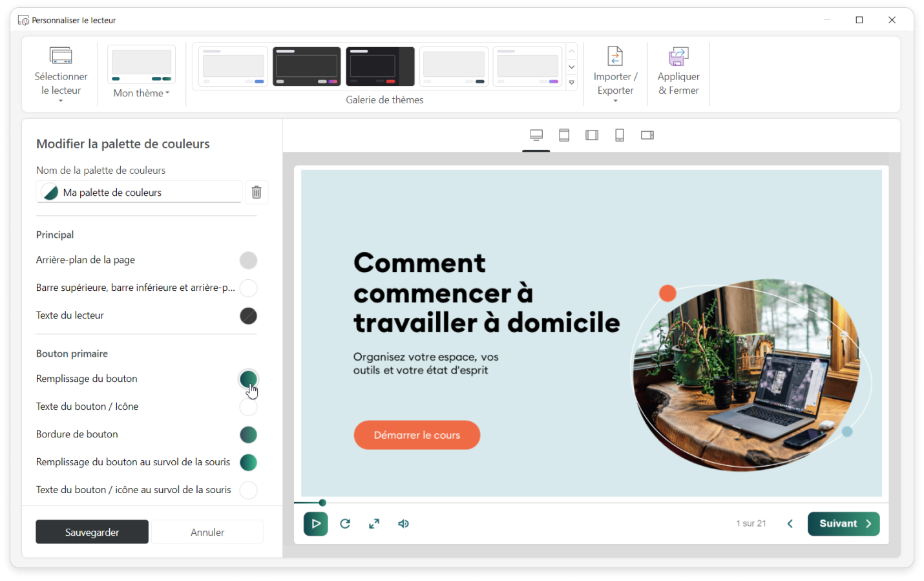The width and height of the screenshot is (924, 581).
Task: Go to the previous slide arrow
Action: tap(790, 523)
